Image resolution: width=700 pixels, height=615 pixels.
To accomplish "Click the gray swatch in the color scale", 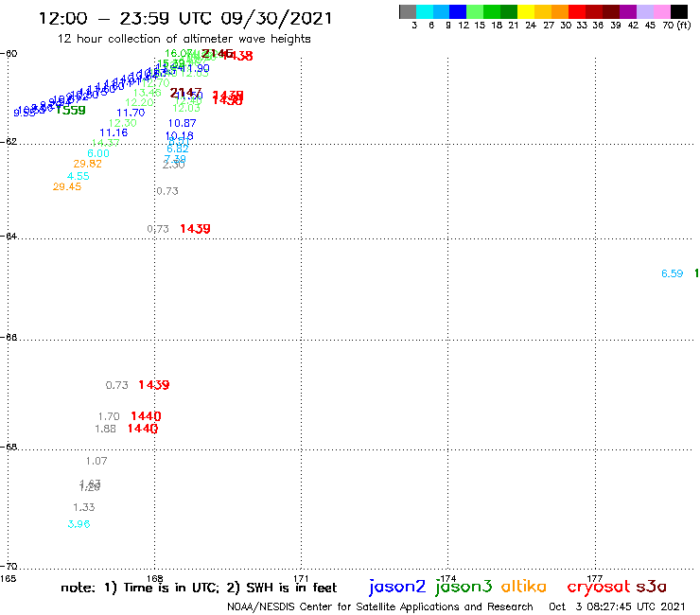I will point(408,11).
